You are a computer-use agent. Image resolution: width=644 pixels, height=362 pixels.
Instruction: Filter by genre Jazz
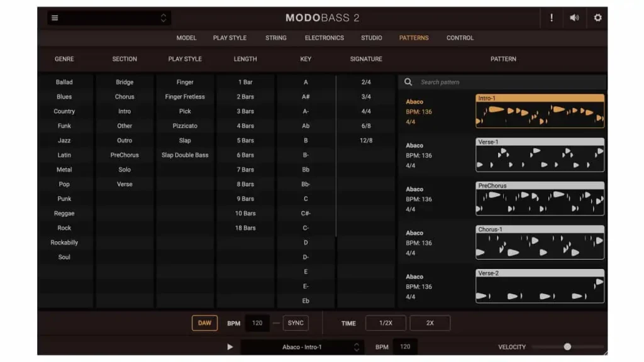(x=64, y=140)
